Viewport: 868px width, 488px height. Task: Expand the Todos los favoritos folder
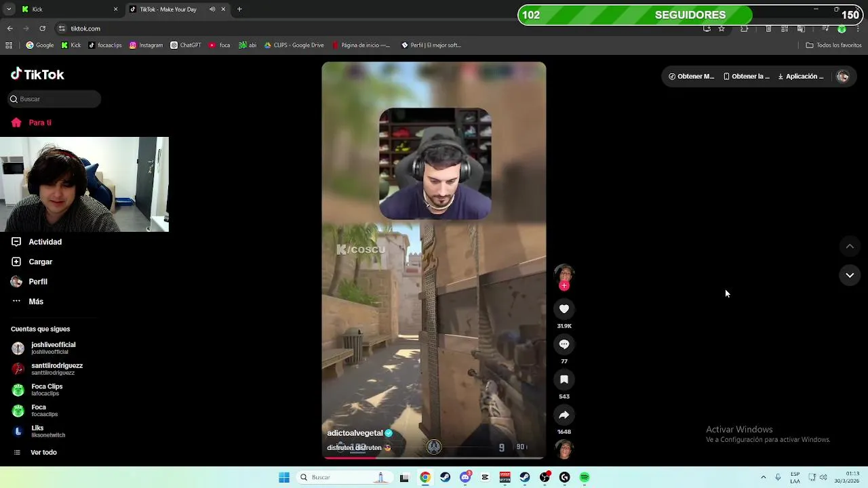coord(833,45)
